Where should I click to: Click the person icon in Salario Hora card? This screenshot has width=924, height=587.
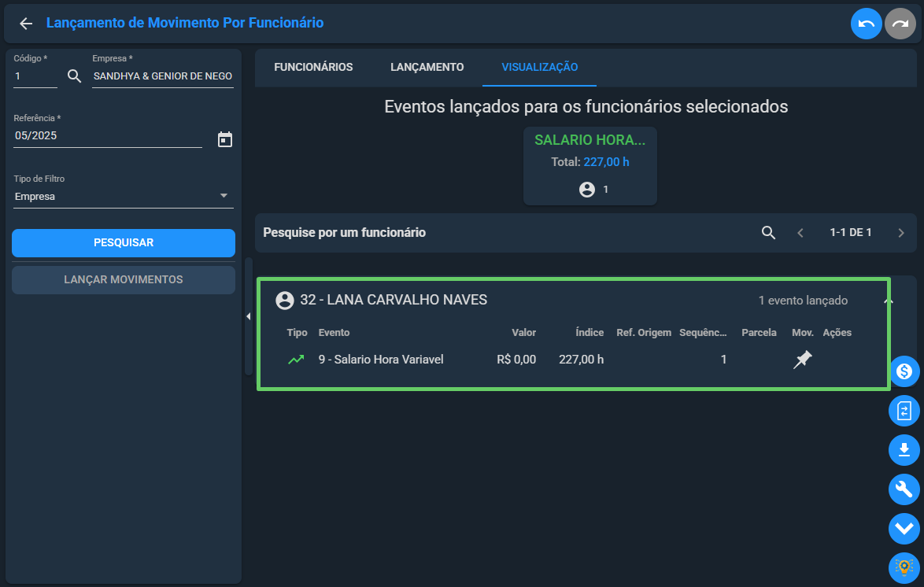(587, 189)
